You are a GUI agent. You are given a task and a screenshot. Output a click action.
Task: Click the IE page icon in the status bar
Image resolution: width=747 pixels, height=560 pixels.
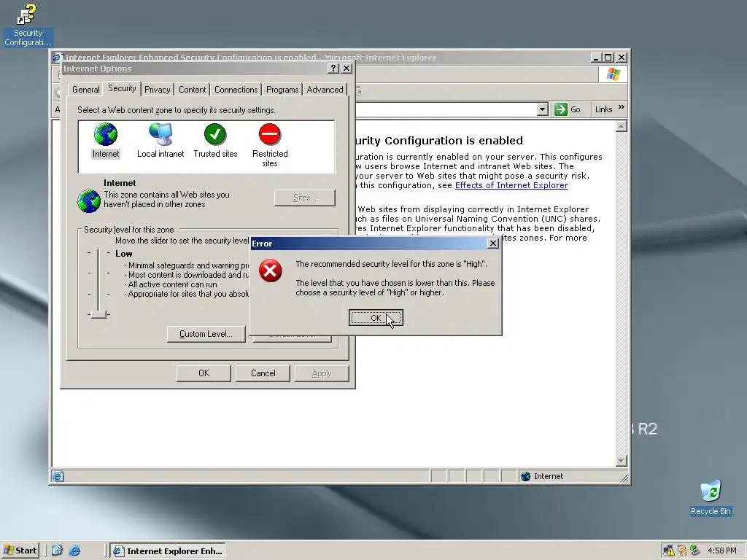pos(58,476)
